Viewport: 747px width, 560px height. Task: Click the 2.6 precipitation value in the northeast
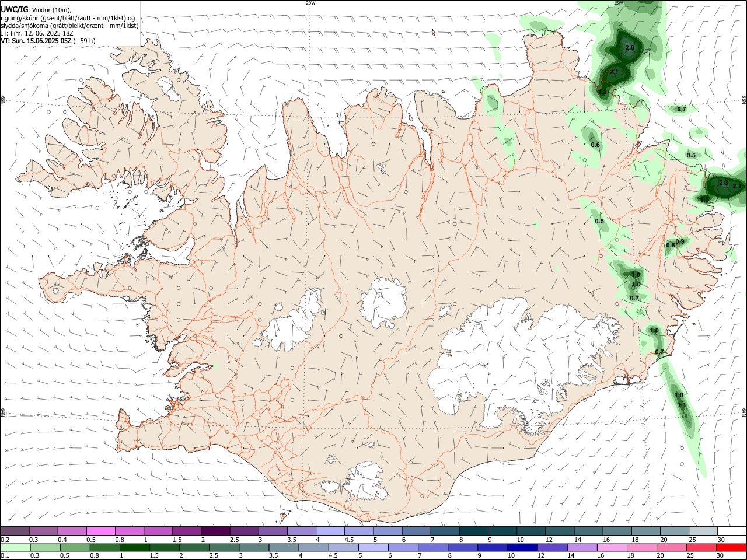point(630,47)
